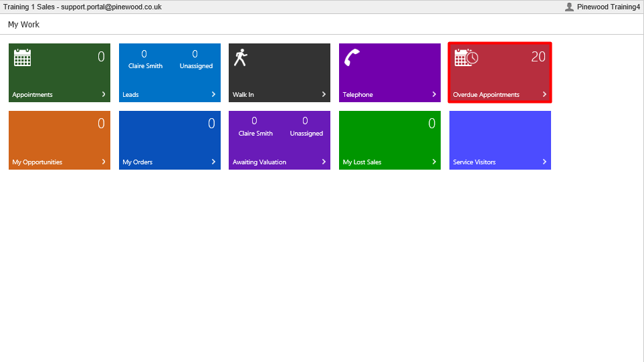Click the 0 count on My Lost Sales

[x=431, y=124]
